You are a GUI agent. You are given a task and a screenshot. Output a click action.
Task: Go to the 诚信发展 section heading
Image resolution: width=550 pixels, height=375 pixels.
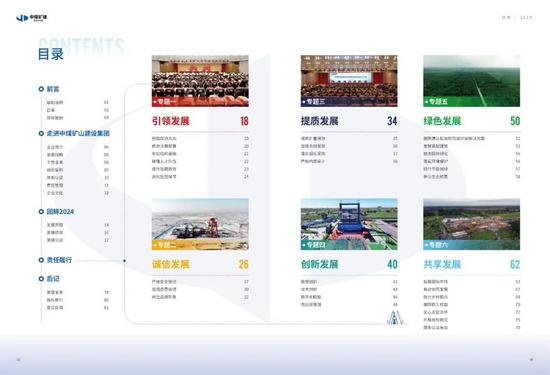click(x=171, y=264)
